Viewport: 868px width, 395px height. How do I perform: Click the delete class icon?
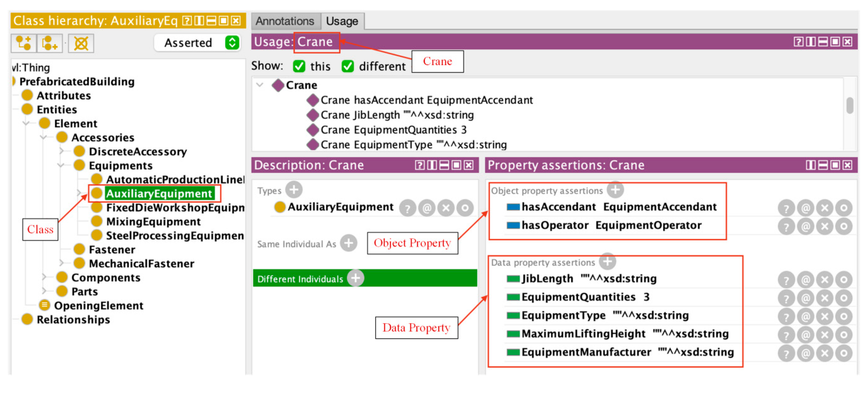pyautogui.click(x=81, y=43)
